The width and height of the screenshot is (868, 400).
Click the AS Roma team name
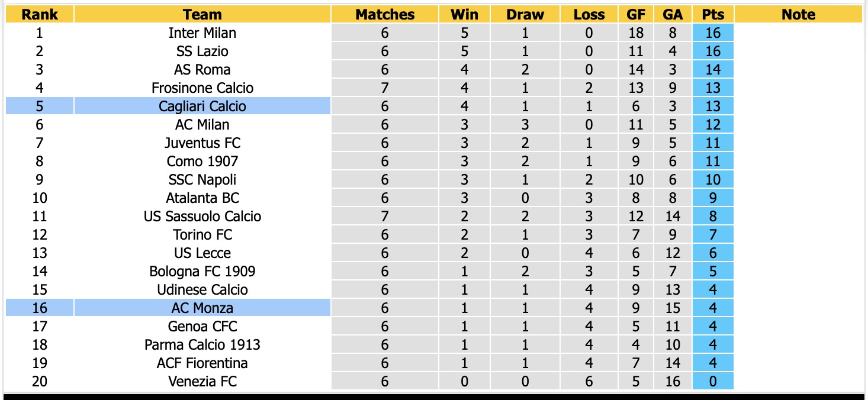coord(202,69)
